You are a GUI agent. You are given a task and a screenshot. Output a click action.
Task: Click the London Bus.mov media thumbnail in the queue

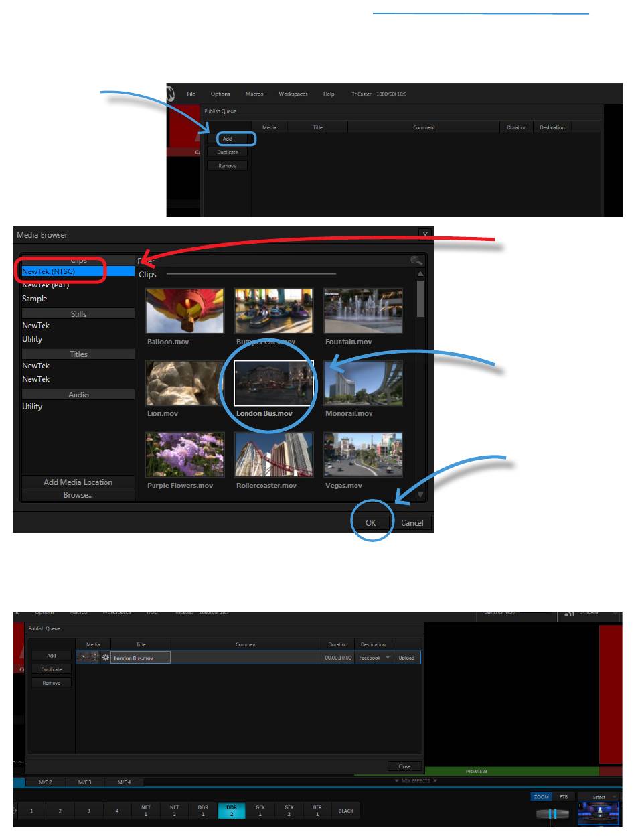coord(88,658)
